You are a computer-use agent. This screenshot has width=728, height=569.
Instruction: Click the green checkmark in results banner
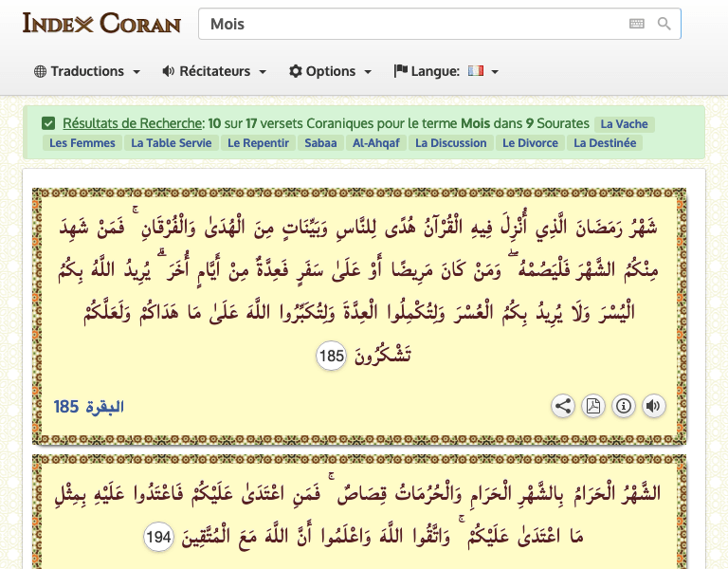tap(48, 123)
